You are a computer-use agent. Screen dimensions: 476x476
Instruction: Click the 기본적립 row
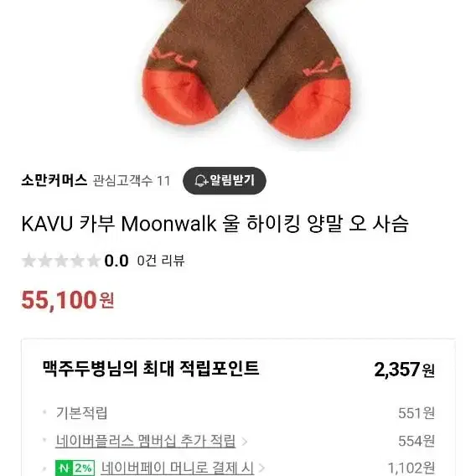tap(238, 413)
